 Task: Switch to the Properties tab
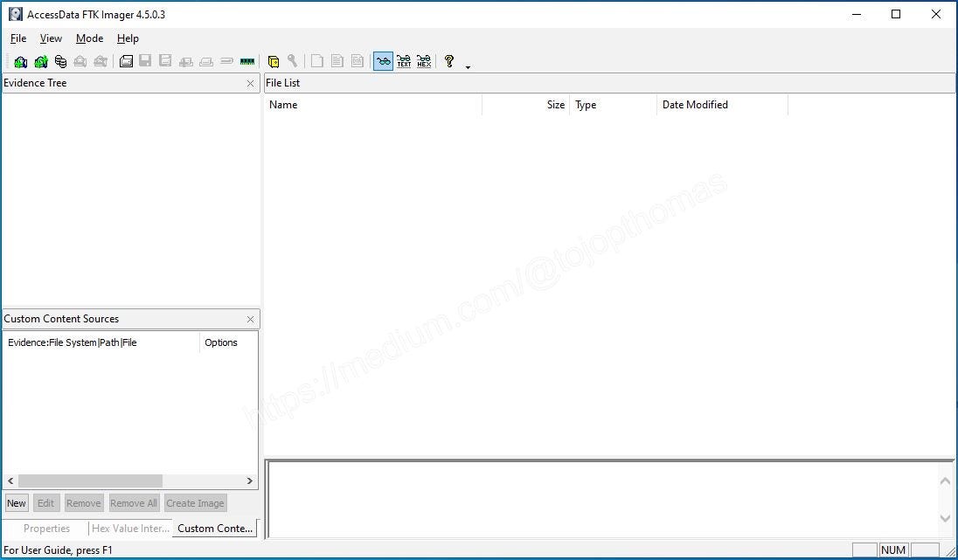pyautogui.click(x=46, y=529)
